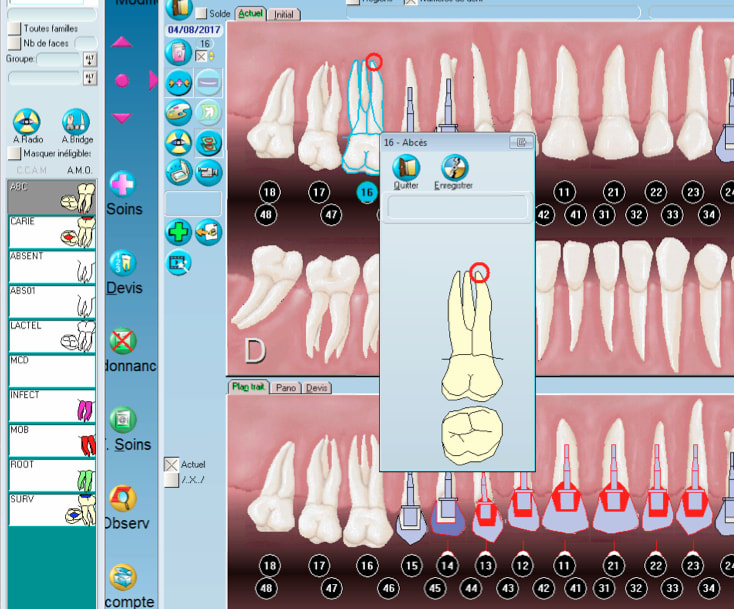
Task: Open Soins with the pink cross icon
Action: 123,184
